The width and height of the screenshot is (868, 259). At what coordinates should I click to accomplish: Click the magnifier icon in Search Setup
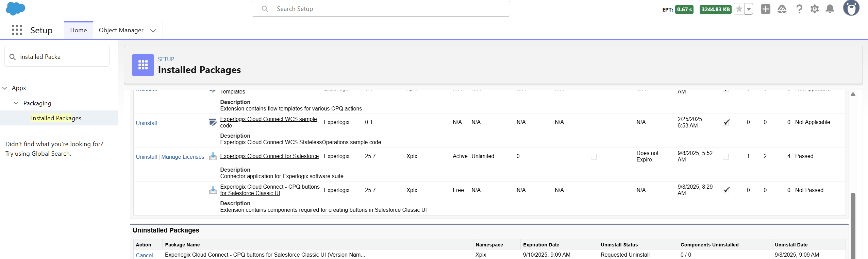click(x=265, y=9)
